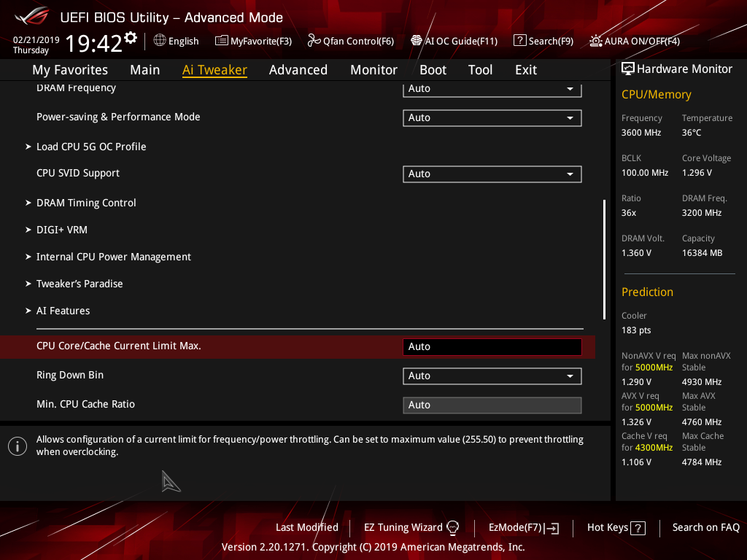Viewport: 747px width, 560px height.
Task: Expand the DIGI+ VRM submenu
Action: pyautogui.click(x=62, y=230)
